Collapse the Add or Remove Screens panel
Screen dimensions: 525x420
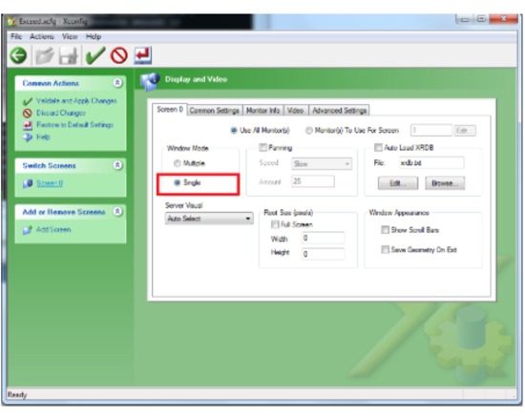117,211
